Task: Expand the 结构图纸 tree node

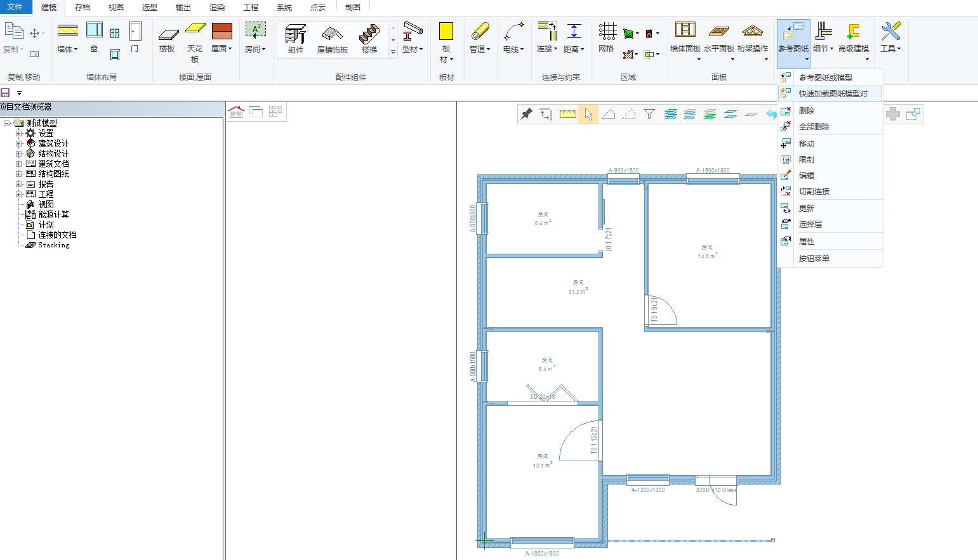Action: tap(18, 174)
